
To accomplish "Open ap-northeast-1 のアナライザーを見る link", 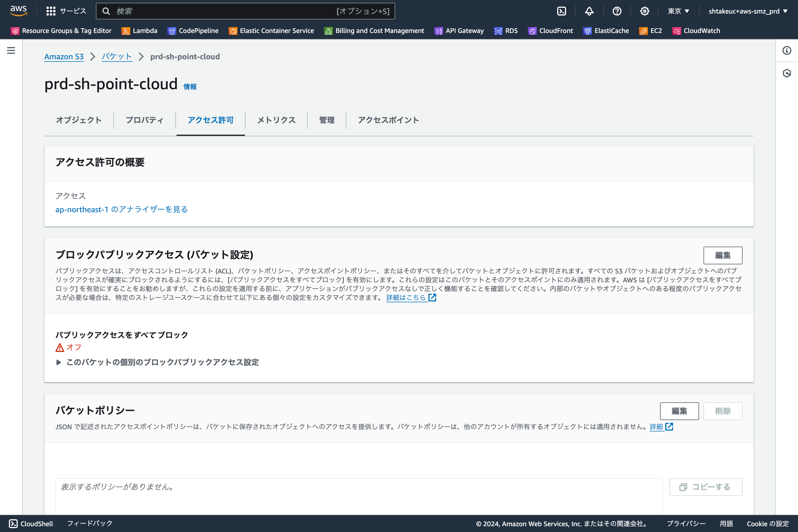I will (121, 209).
